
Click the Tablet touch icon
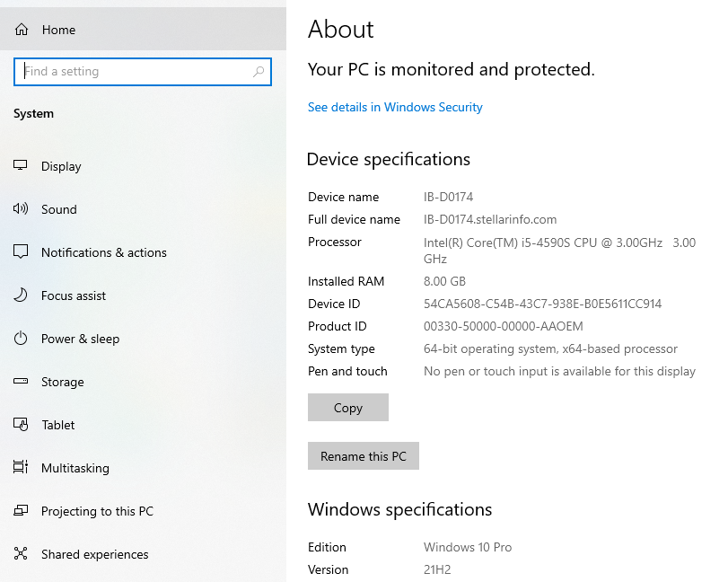tap(21, 425)
